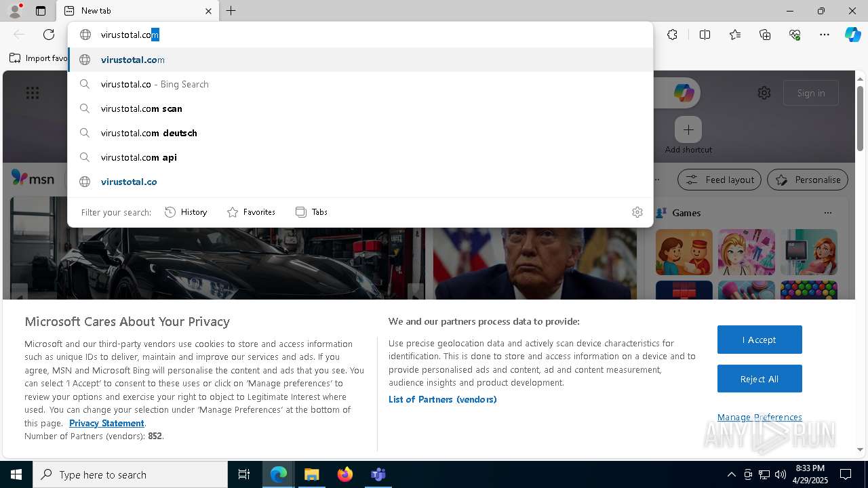
Task: Open the hospital nurse game thumbnail
Action: pyautogui.click(x=809, y=252)
